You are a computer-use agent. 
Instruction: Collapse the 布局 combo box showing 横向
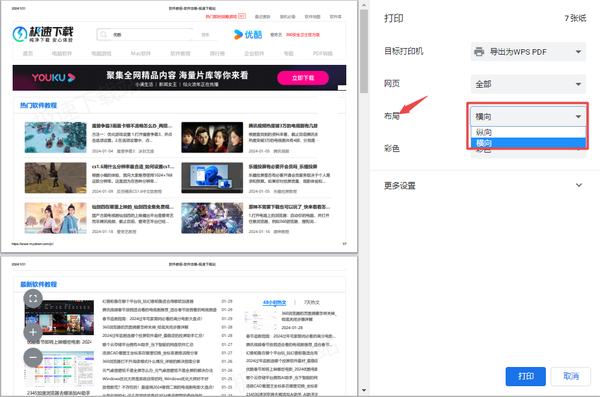pos(528,116)
